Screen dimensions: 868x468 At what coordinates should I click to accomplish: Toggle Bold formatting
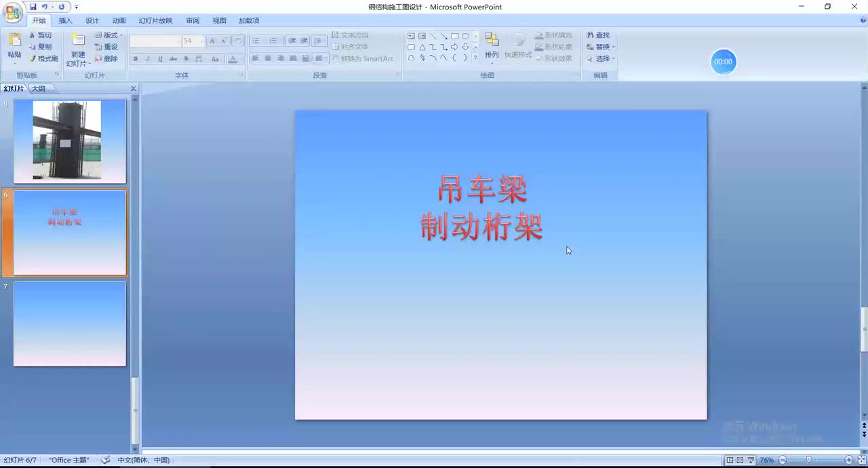point(135,59)
